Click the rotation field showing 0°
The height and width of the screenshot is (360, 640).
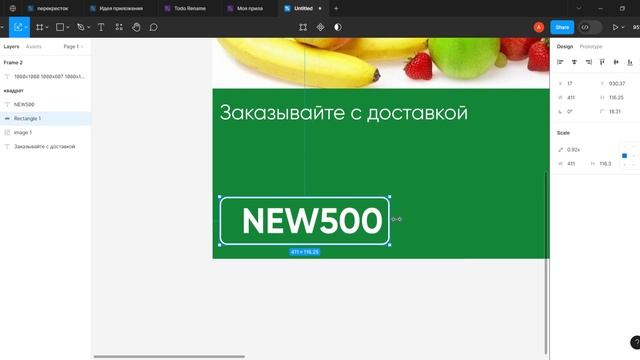(576, 111)
